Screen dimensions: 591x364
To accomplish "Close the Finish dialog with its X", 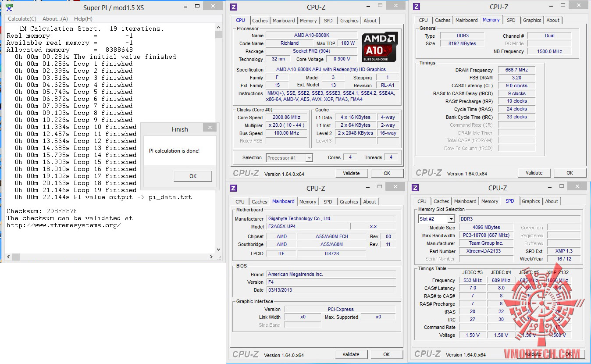I will point(210,128).
